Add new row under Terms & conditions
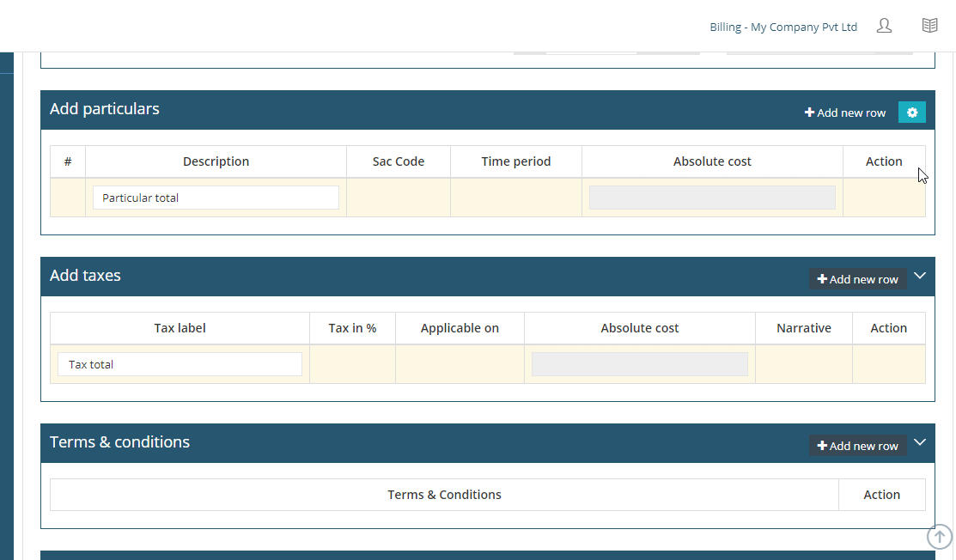The image size is (956, 560). [857, 445]
